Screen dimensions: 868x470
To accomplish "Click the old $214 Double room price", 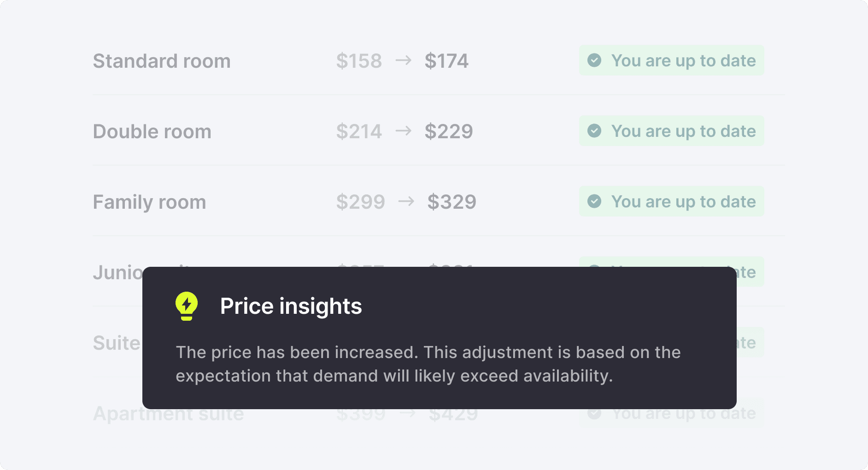I will pyautogui.click(x=359, y=131).
